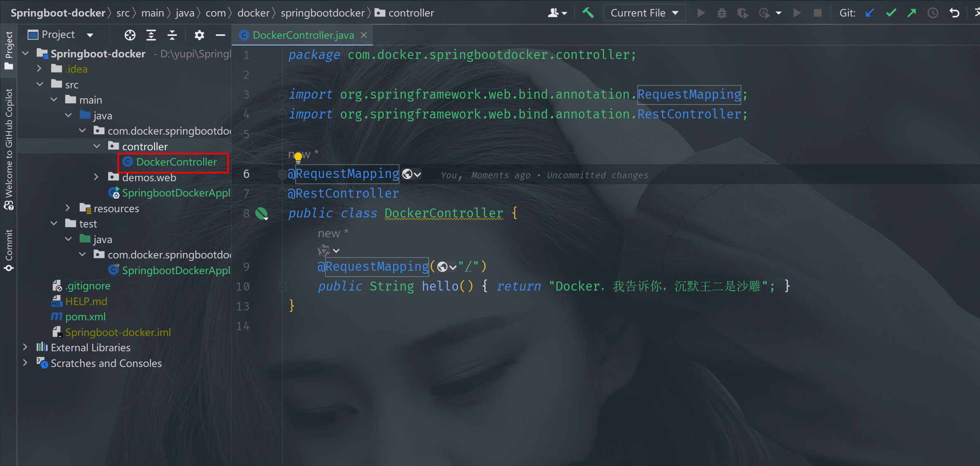This screenshot has height=466, width=980.
Task: Click the Git update project arrow
Action: point(870,13)
